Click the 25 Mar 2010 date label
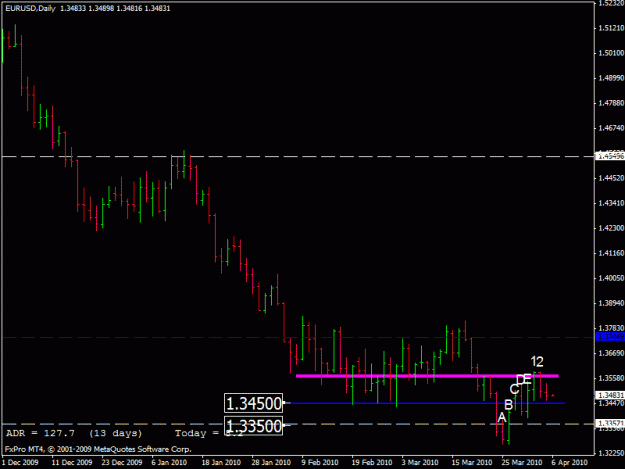 522,462
